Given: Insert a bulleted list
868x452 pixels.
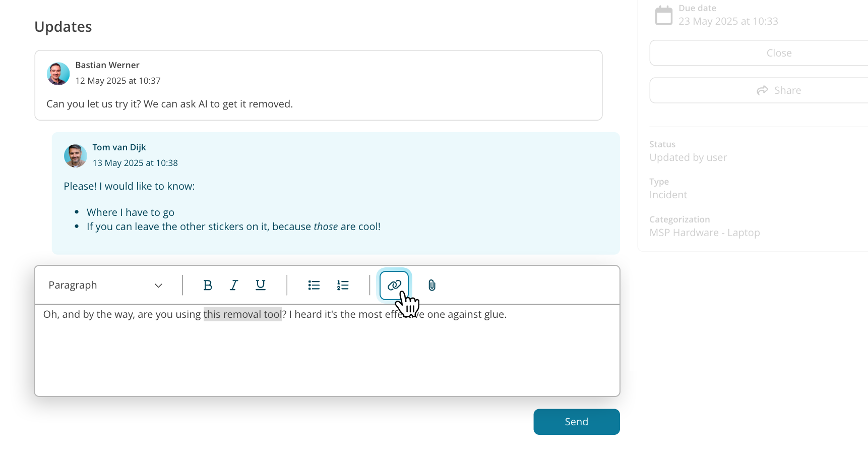Looking at the screenshot, I should click(314, 286).
